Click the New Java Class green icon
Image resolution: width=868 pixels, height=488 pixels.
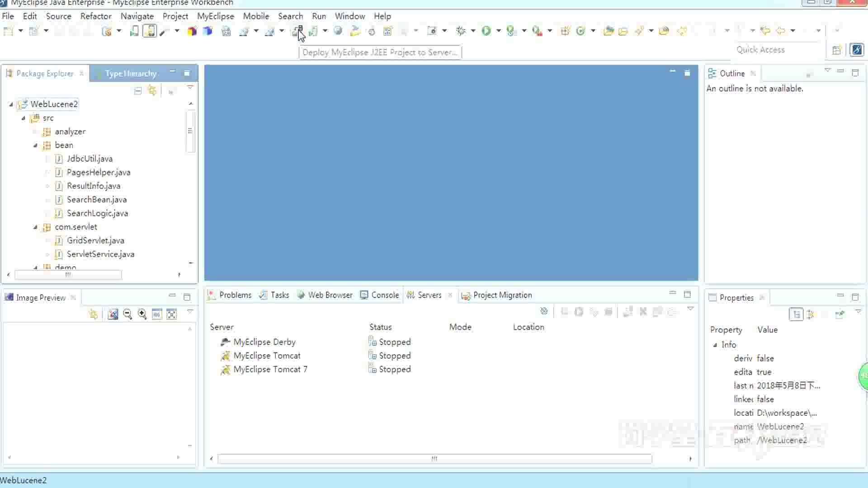(x=581, y=31)
